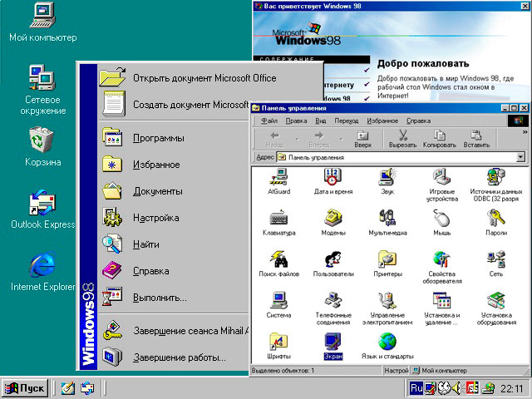Choose Справка in Start menu
The width and height of the screenshot is (532, 399).
point(174,271)
